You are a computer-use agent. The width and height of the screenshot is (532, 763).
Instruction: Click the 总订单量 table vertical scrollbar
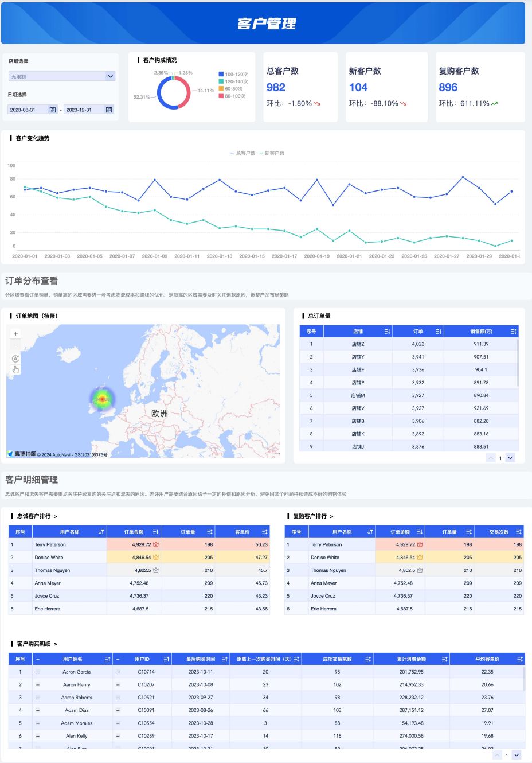pyautogui.click(x=518, y=363)
